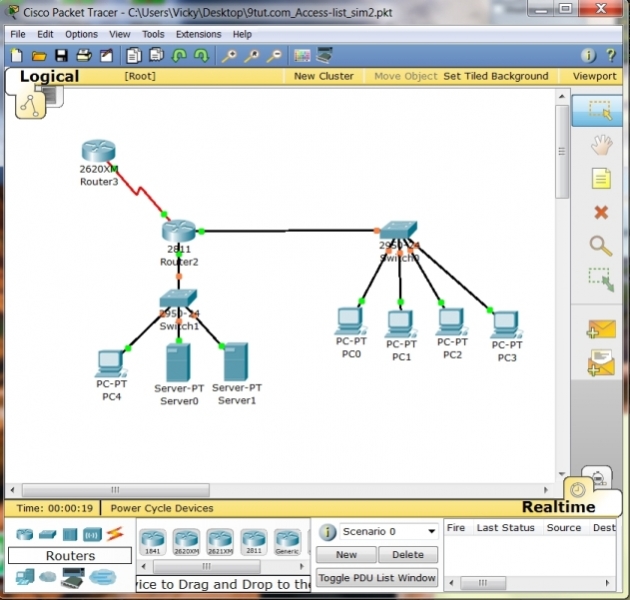
Task: Pick the 2811 router from device list
Action: tap(254, 541)
